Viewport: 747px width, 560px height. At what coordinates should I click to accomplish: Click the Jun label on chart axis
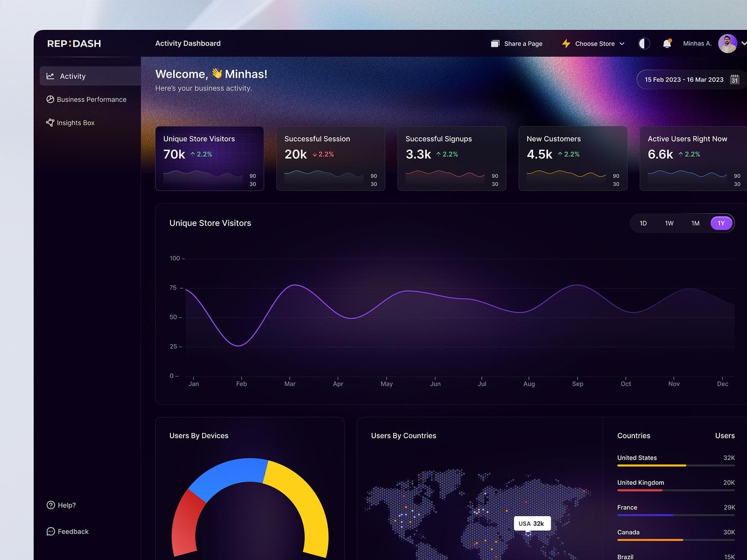(435, 384)
